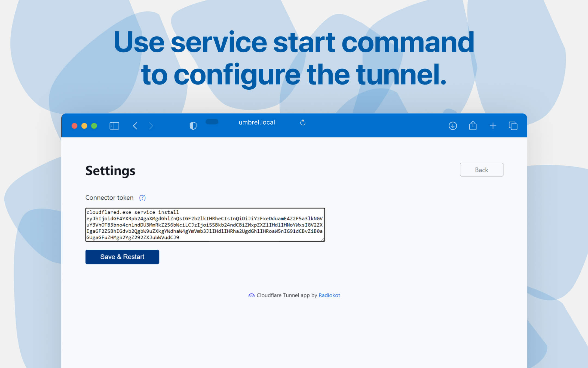The image size is (588, 368).
Task: Click the textarea resize handle
Action: click(x=323, y=239)
